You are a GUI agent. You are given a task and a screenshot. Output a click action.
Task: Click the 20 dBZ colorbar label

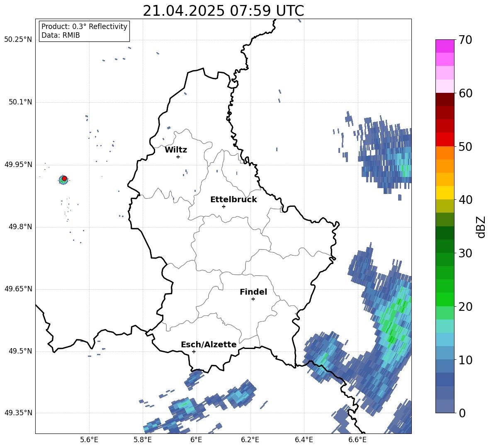point(465,307)
